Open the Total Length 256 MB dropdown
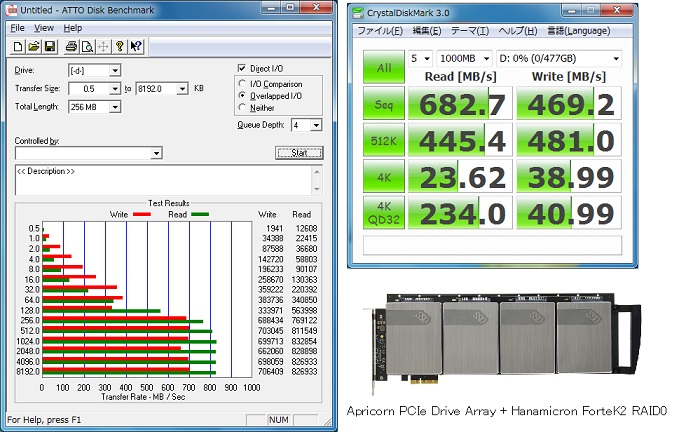This screenshot has height=432, width=679. tap(115, 107)
